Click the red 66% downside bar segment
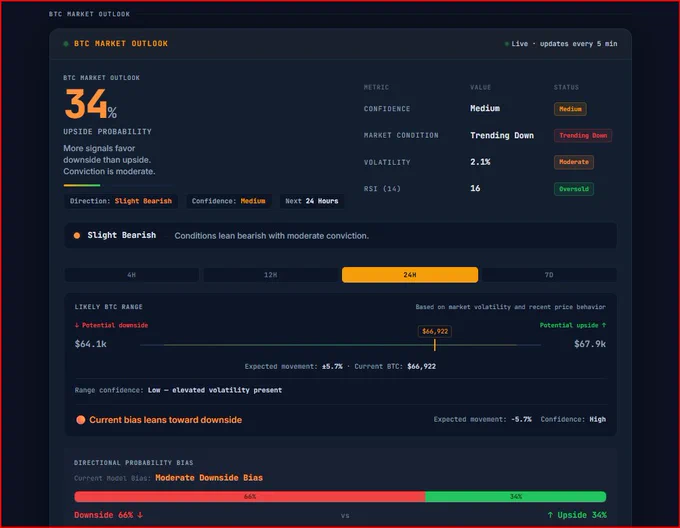 [250, 497]
